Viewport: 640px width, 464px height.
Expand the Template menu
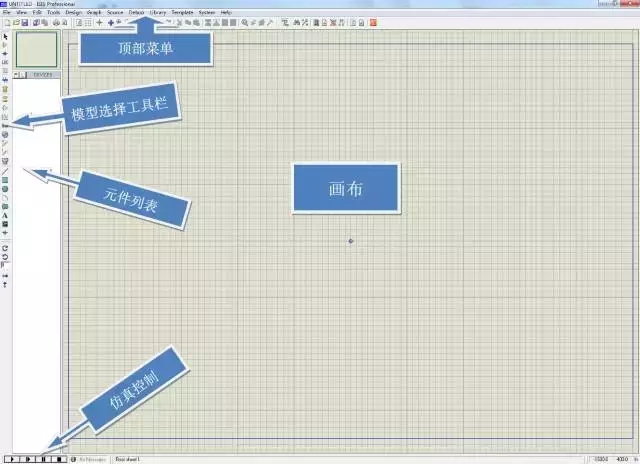(x=183, y=12)
